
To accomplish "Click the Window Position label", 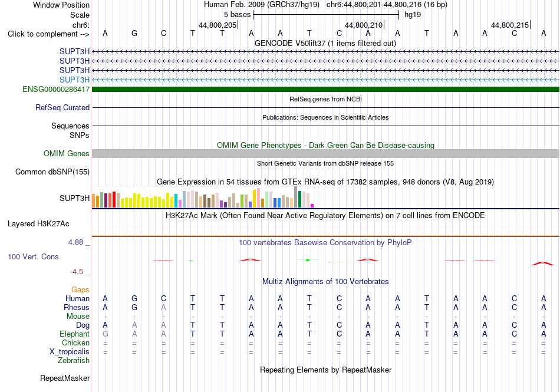I will (x=61, y=5).
